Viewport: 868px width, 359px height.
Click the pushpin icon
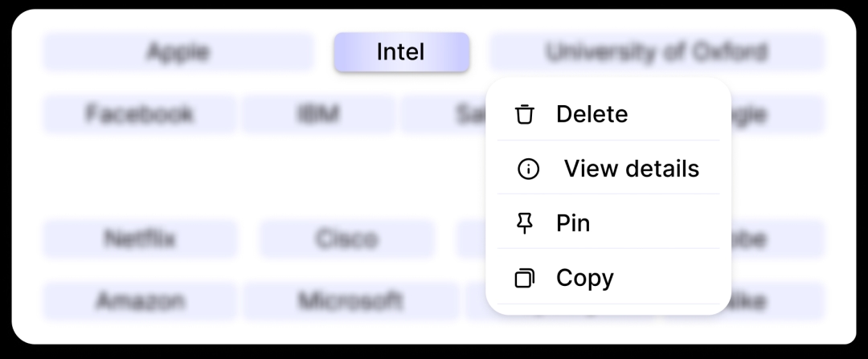click(525, 223)
